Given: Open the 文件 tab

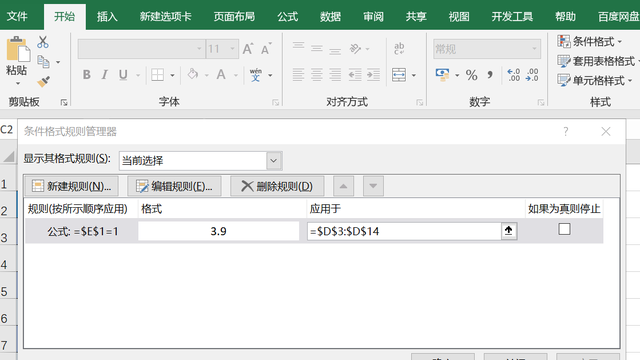Looking at the screenshot, I should [17, 16].
